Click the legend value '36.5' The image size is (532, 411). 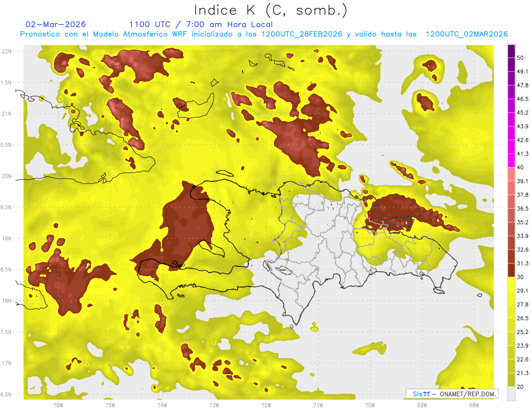coord(523,209)
